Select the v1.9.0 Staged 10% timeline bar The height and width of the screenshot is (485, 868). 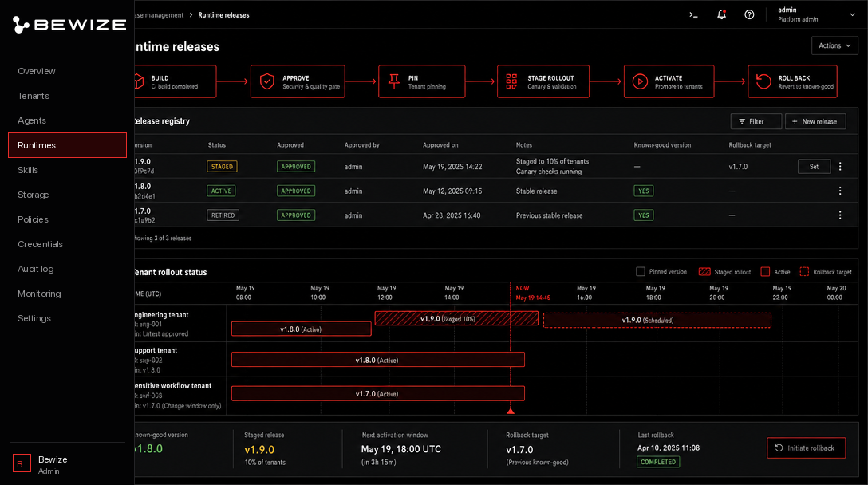click(x=456, y=318)
